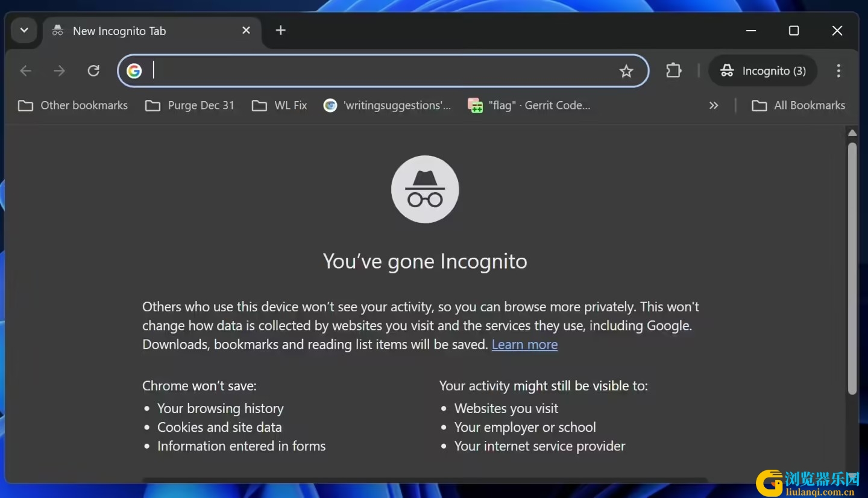Bookmark this tab with the star icon

626,71
